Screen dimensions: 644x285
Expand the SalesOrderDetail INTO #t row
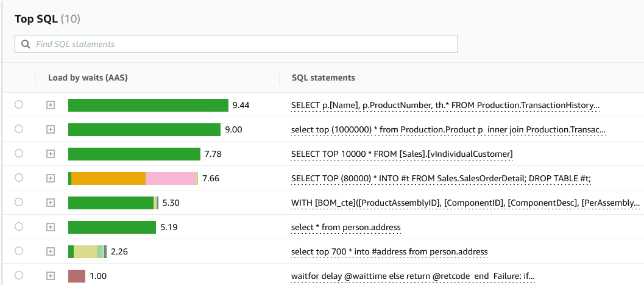51,178
